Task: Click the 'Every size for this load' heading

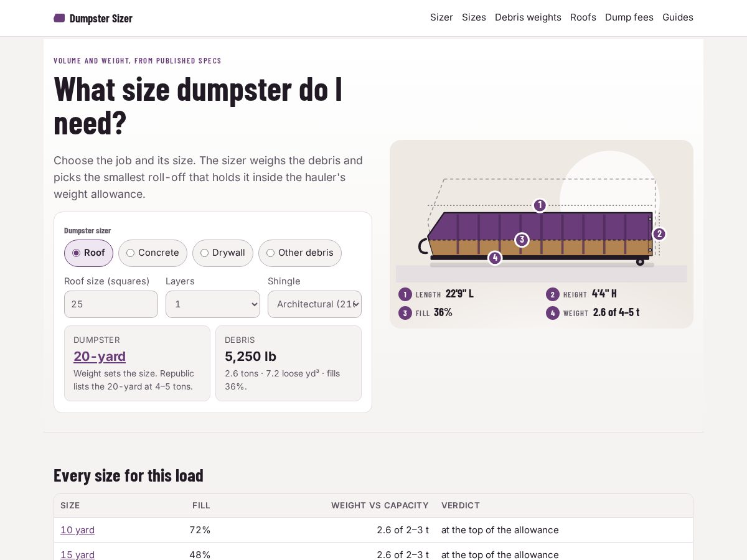Action: pos(128,475)
